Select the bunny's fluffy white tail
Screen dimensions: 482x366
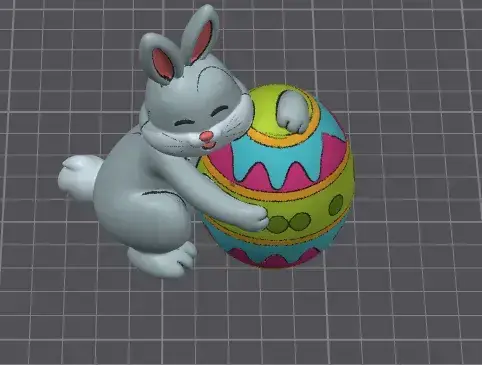tap(79, 176)
